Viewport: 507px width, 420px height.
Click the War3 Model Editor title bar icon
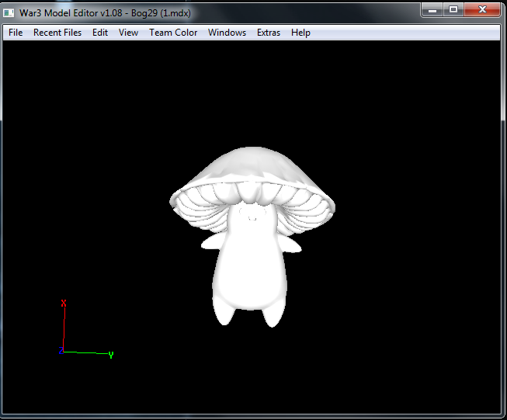[x=9, y=13]
